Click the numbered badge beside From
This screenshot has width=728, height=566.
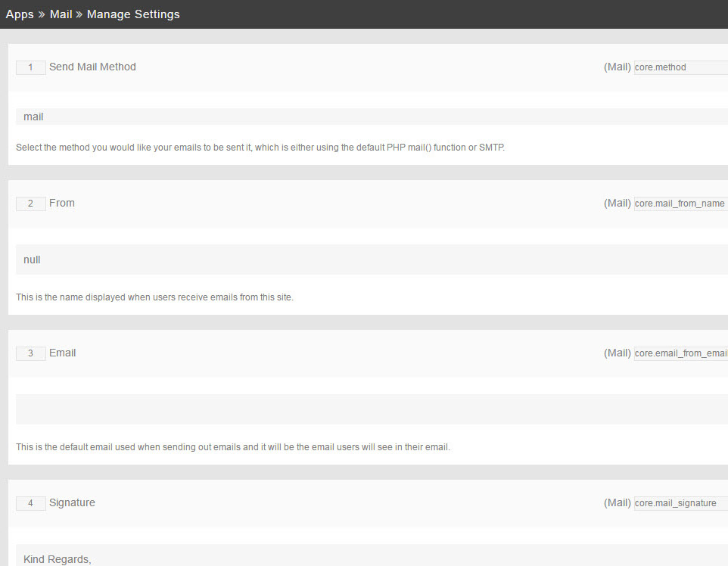coord(30,203)
